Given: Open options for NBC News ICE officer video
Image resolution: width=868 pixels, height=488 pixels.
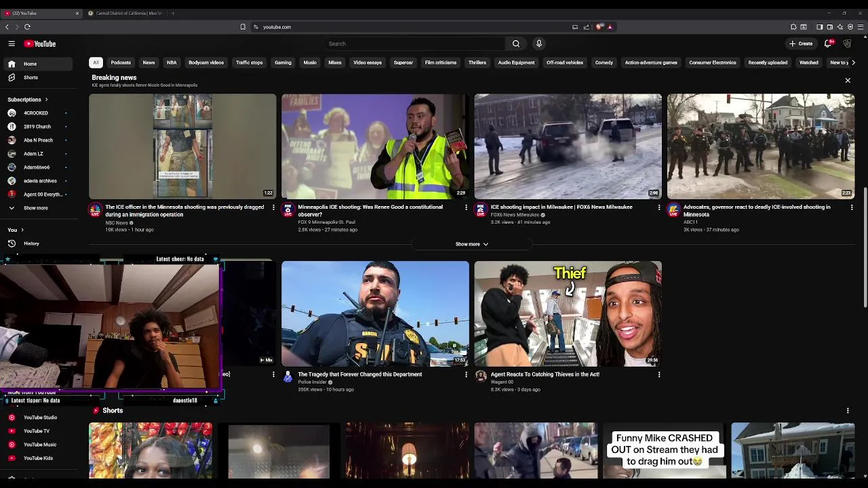Looking at the screenshot, I should [x=273, y=207].
